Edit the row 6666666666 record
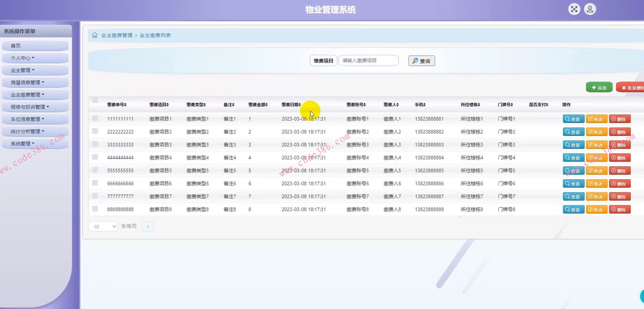 [596, 184]
